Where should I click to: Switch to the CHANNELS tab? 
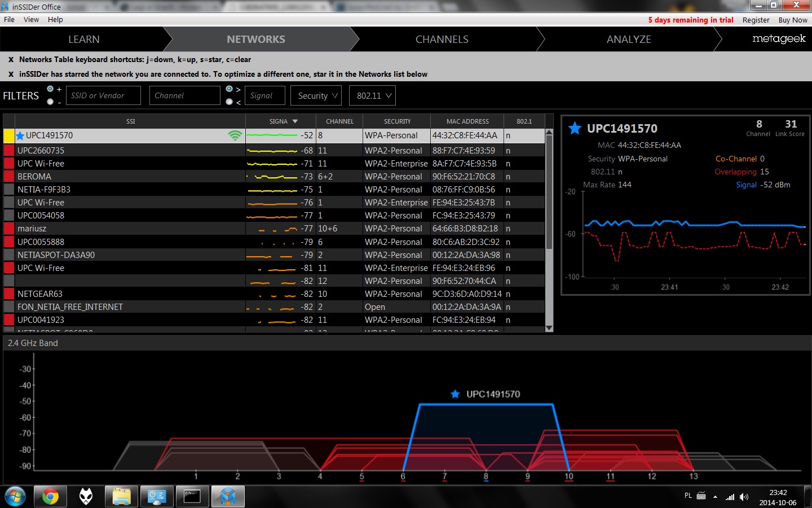[x=442, y=40]
